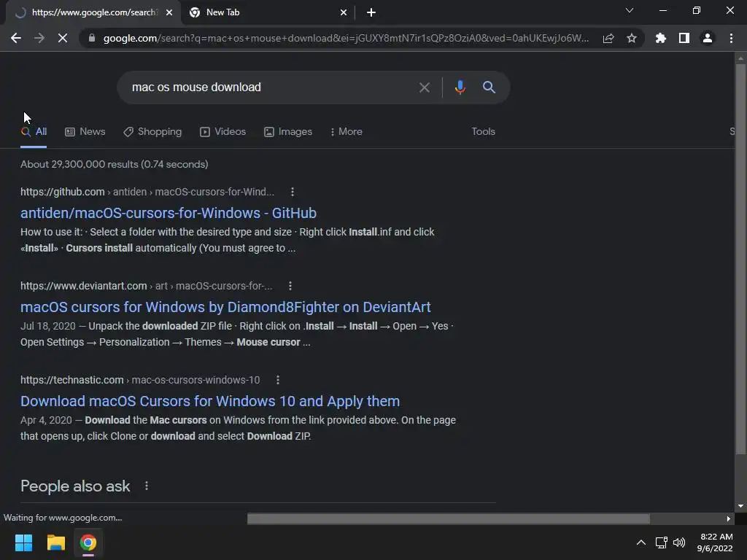Expand the More search categories
747x560 pixels.
tap(346, 132)
